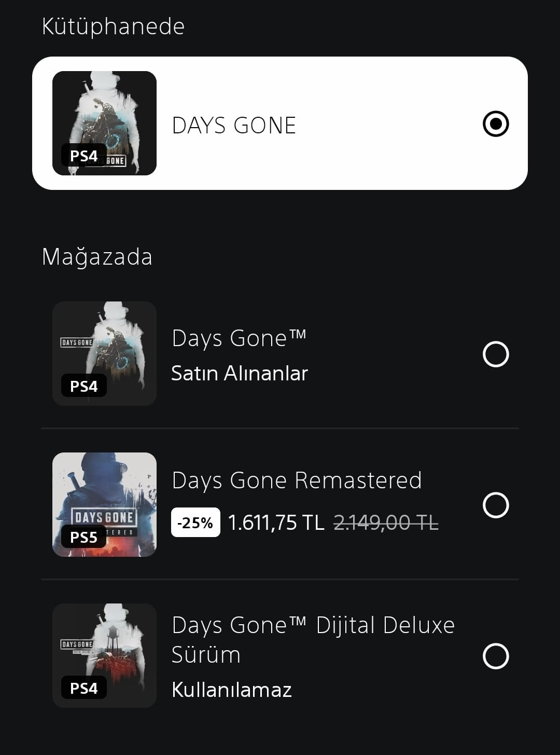This screenshot has width=560, height=755.
Task: Click the crossed-out 2.149,00 TL price
Action: pos(386,523)
